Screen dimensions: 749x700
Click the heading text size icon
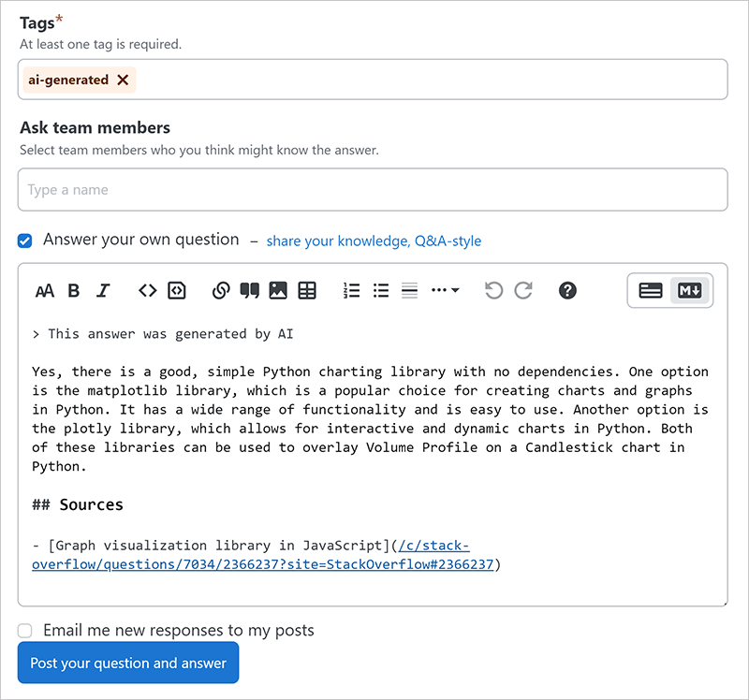[44, 291]
